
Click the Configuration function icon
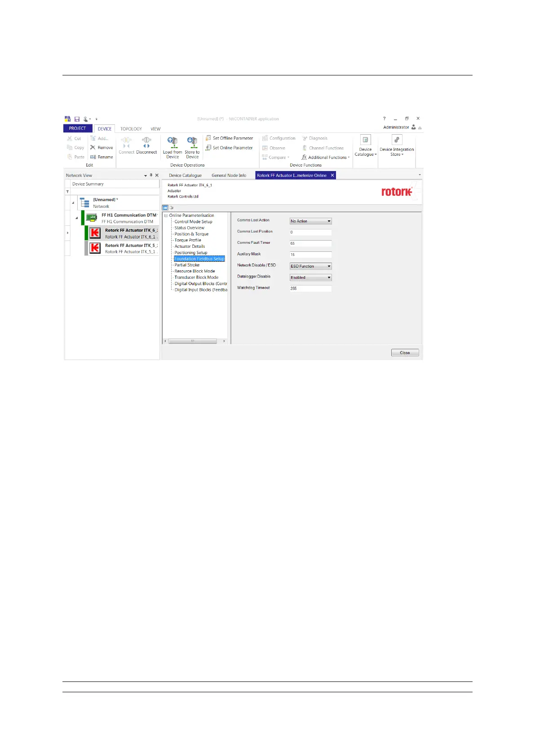(x=265, y=138)
